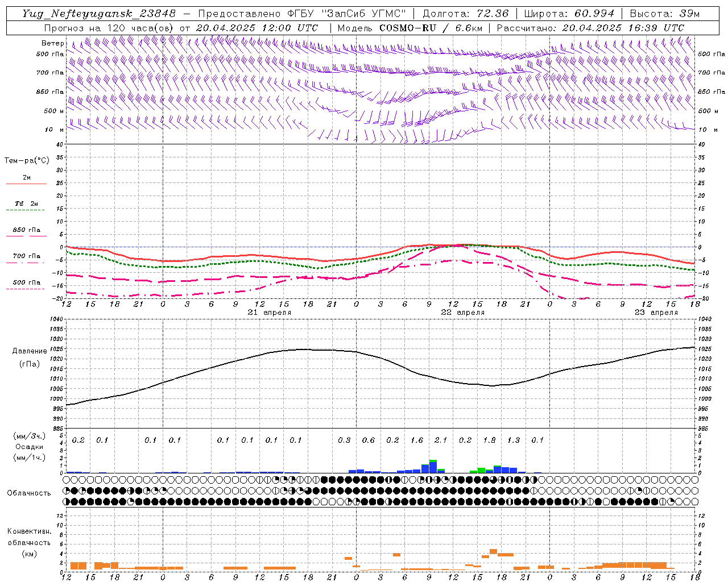The height and width of the screenshot is (582, 728).
Task: Click the precipitation total value 1.6
Action: pos(417,440)
